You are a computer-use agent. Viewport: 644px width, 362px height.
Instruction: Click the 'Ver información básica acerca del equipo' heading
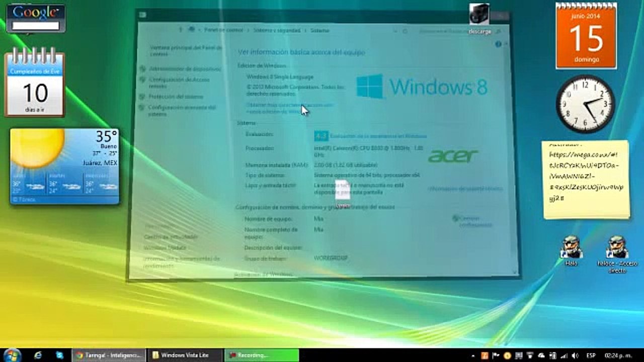[301, 52]
